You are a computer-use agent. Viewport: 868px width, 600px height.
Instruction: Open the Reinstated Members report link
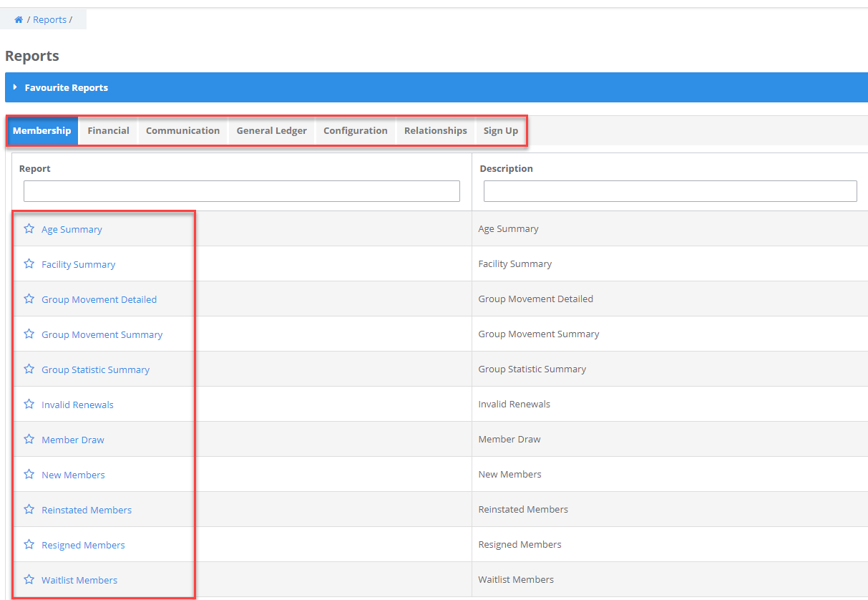[x=87, y=510]
